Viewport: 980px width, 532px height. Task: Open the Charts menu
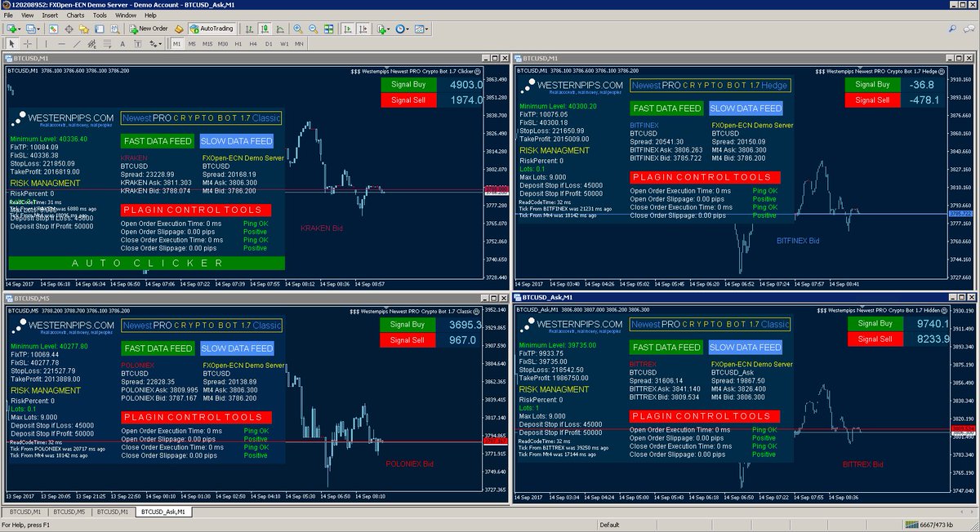click(x=75, y=15)
